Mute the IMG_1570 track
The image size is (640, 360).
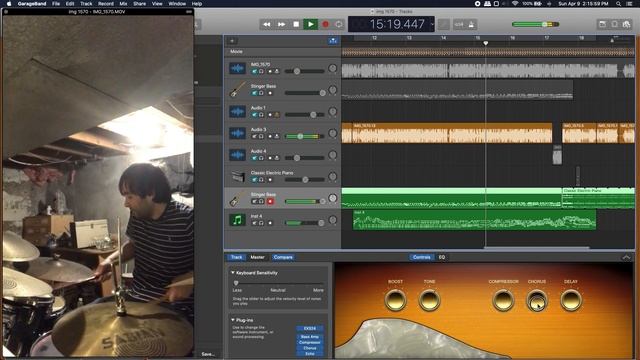(254, 71)
